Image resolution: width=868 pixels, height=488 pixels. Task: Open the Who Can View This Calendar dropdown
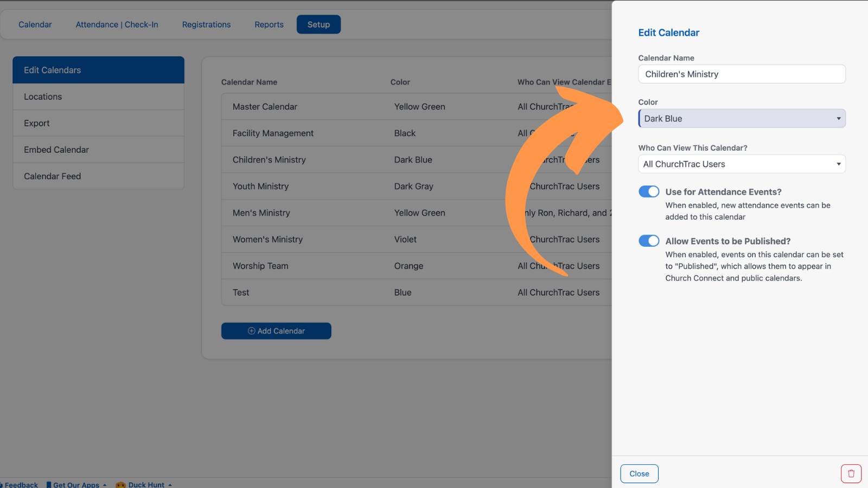point(742,164)
